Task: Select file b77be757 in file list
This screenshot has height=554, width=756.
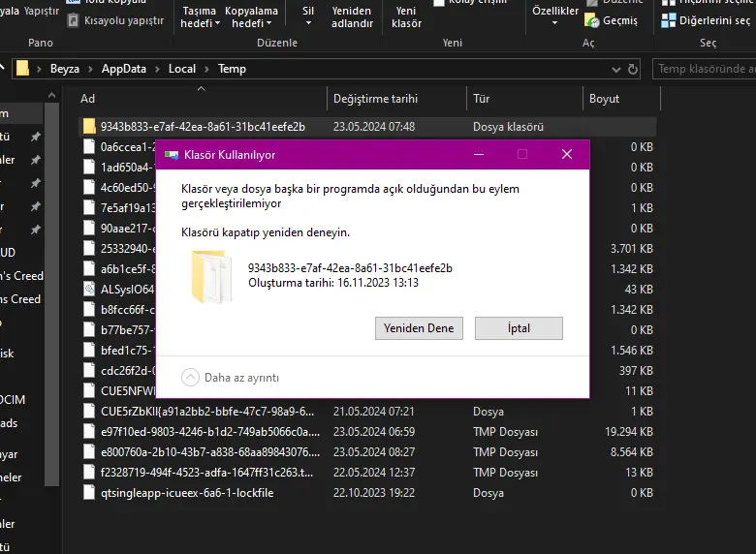Action: point(128,330)
